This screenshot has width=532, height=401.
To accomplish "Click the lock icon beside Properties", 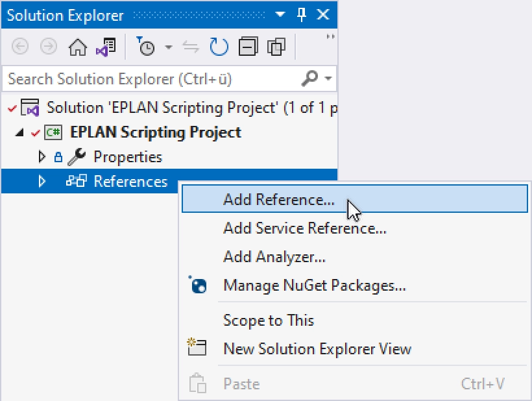I will [x=58, y=157].
